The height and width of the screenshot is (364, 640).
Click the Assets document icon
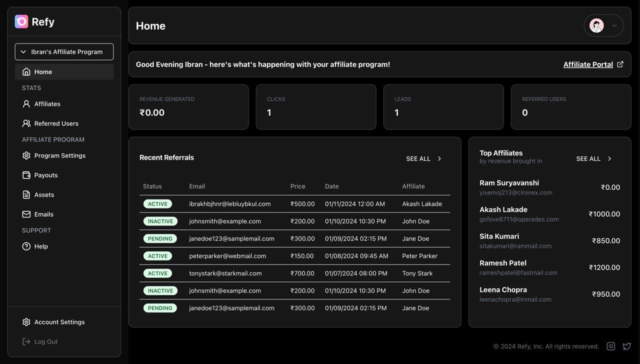pos(26,194)
